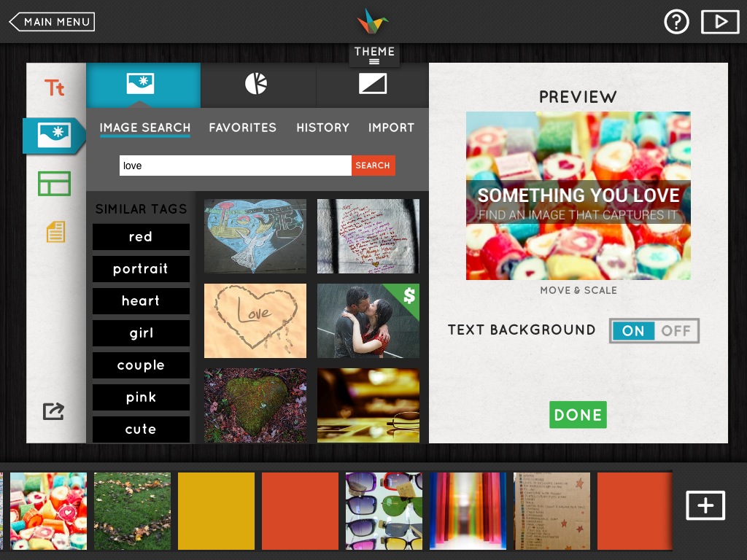
Task: Select the yellow color slide thumbnail
Action: click(216, 511)
